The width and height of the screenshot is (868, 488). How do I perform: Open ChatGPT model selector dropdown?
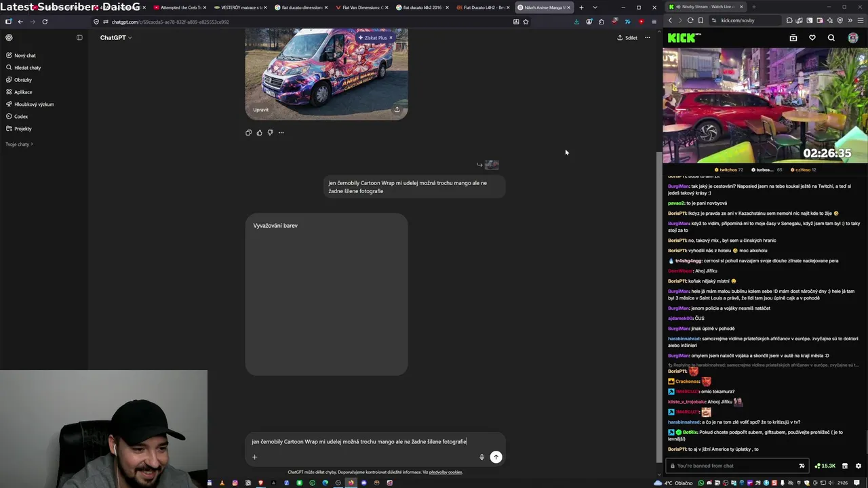[116, 38]
